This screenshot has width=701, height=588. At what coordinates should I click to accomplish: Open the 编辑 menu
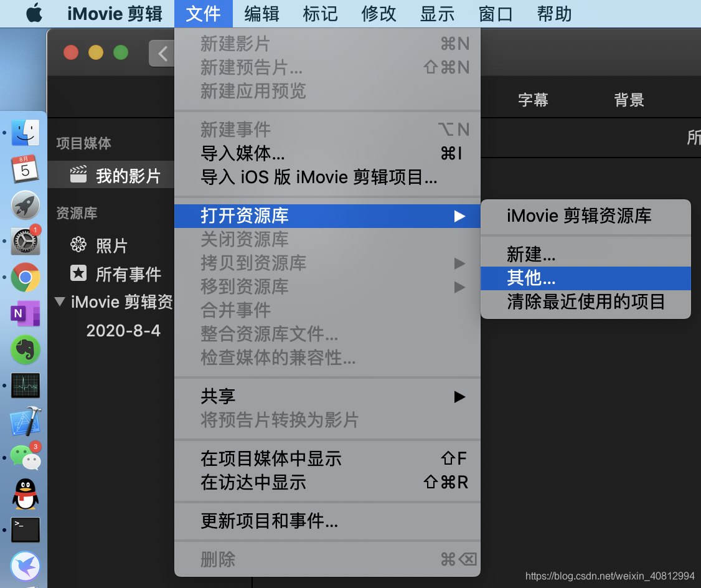coord(262,14)
